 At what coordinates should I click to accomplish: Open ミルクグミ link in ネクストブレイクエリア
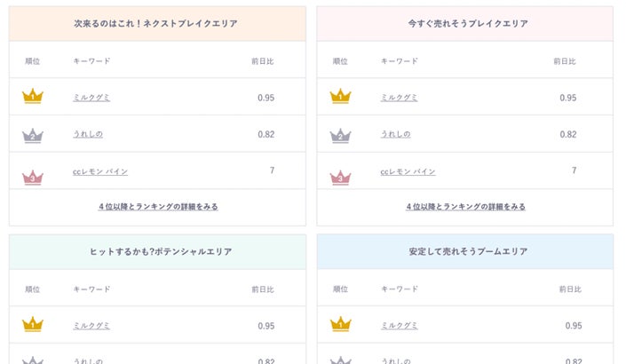click(x=91, y=98)
